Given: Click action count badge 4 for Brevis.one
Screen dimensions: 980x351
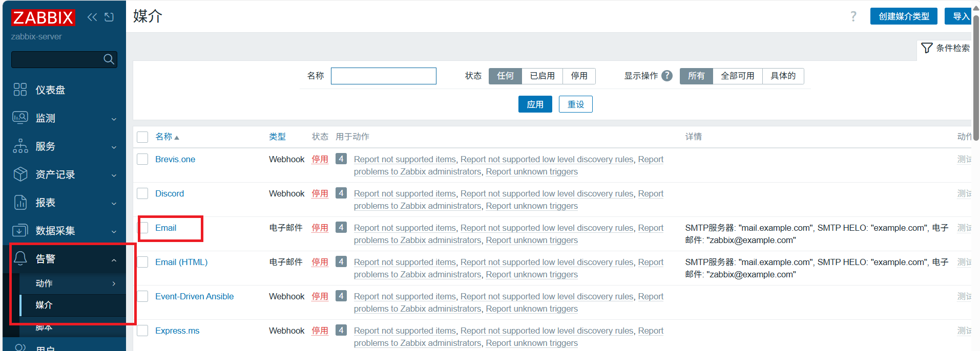Looking at the screenshot, I should point(341,159).
